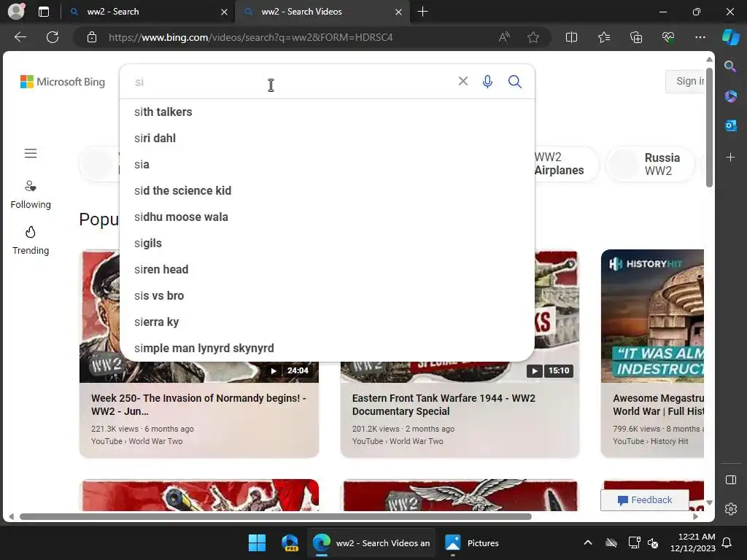Image resolution: width=747 pixels, height=560 pixels.
Task: Launch Copilot from the toolbar
Action: (x=730, y=37)
